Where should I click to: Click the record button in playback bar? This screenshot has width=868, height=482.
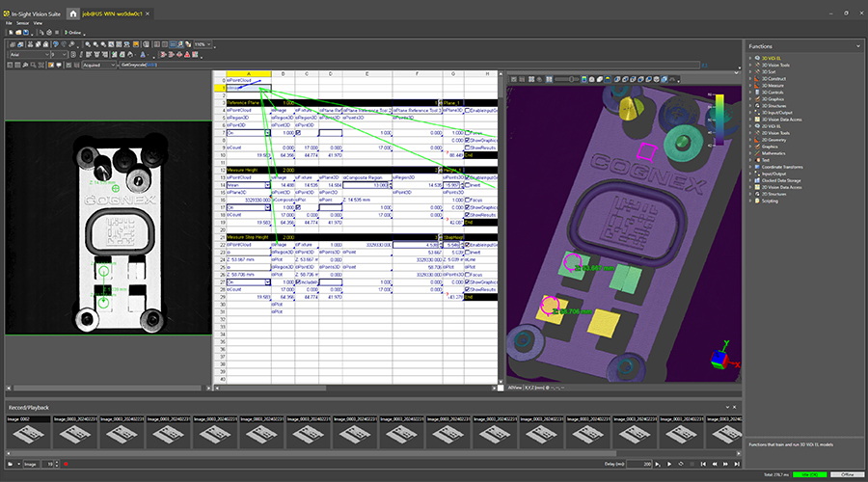66,465
